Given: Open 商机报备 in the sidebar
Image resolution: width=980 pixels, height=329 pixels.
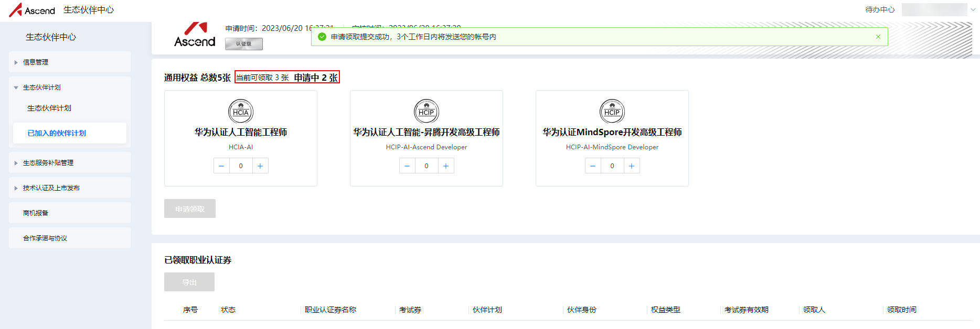Looking at the screenshot, I should click(70, 213).
